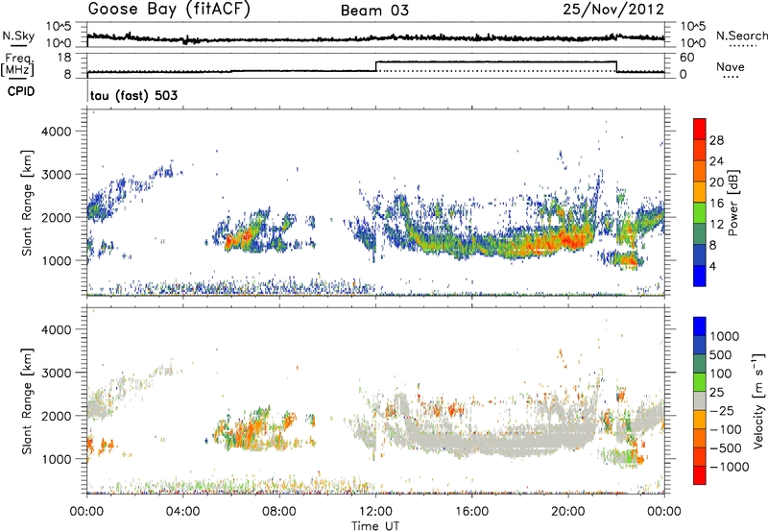Click power colorbar value 28

click(x=716, y=140)
